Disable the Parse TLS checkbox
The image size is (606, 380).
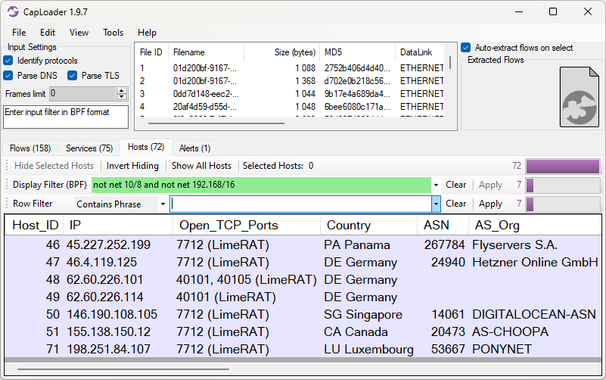[x=72, y=75]
